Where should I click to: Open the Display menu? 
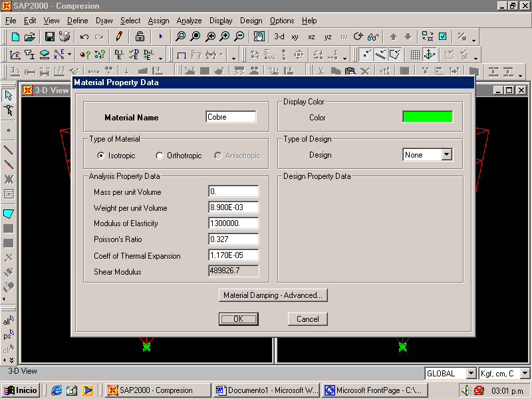[x=221, y=21]
